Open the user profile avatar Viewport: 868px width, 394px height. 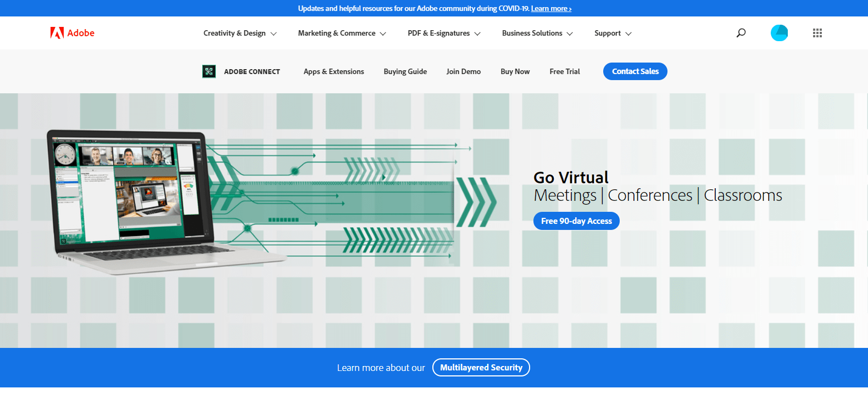779,33
